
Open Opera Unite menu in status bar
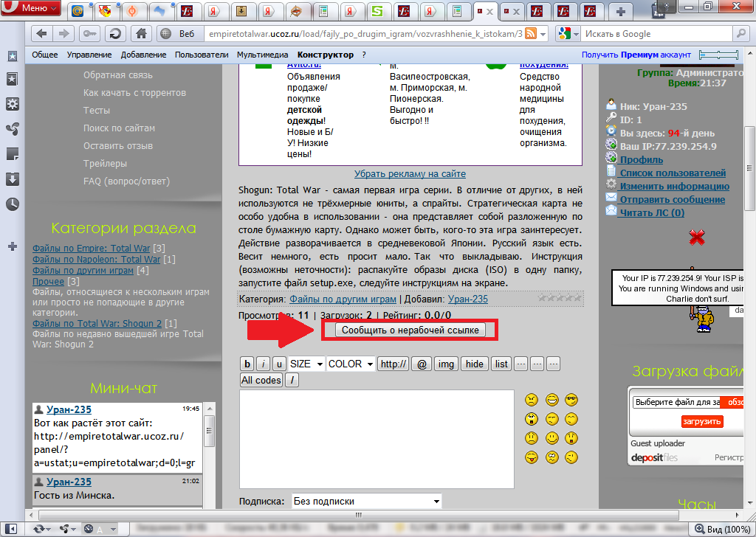pyautogui.click(x=67, y=529)
